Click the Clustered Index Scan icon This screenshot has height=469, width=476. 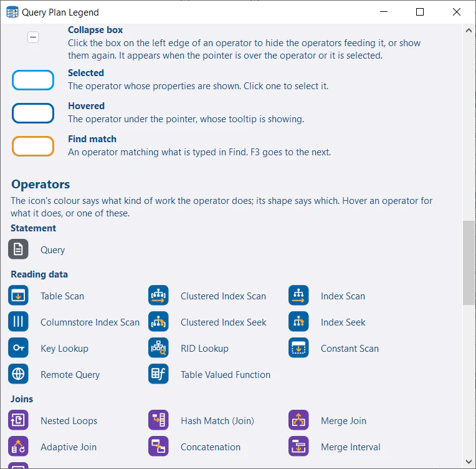[x=158, y=296]
